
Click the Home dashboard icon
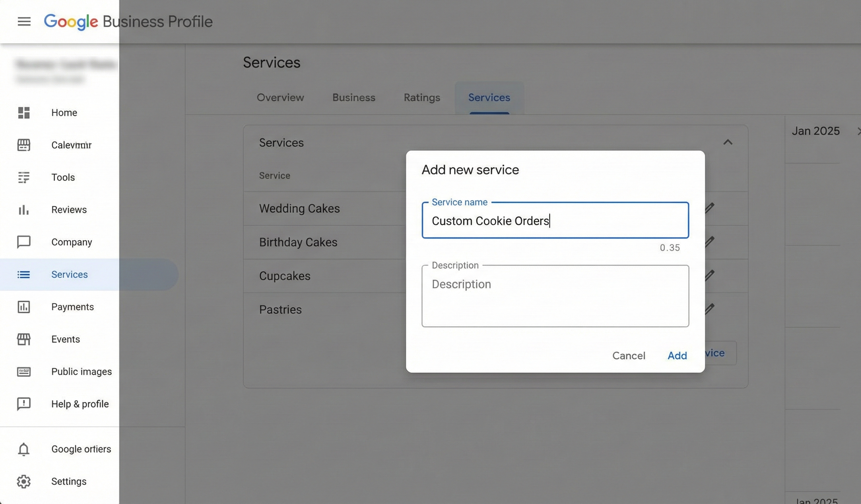coord(24,113)
